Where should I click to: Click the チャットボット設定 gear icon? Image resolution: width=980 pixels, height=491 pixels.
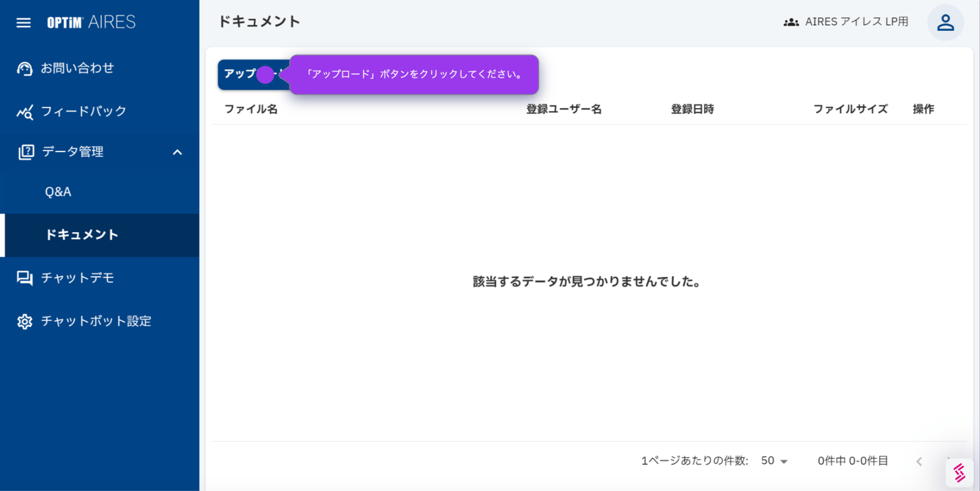point(25,322)
